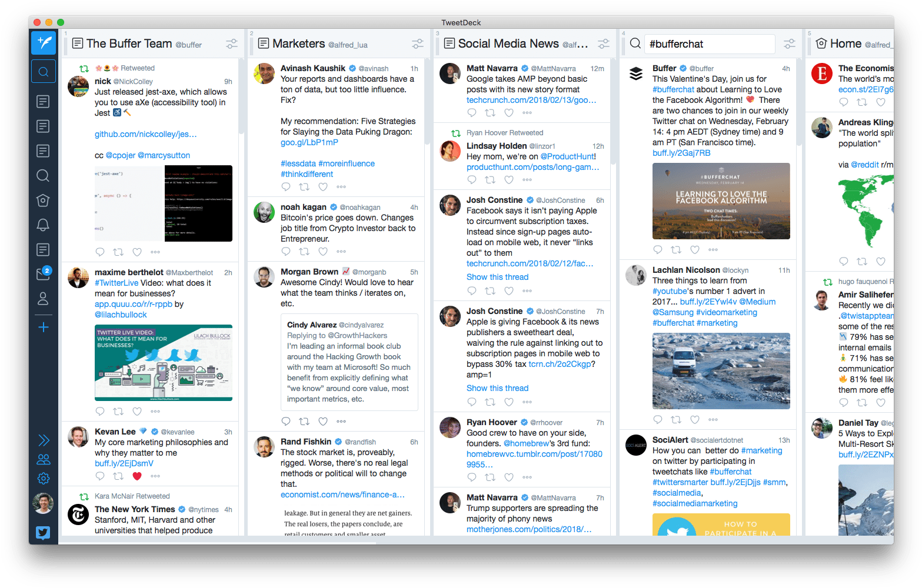Open settings gear in sidebar
The image size is (922, 588).
pyautogui.click(x=44, y=478)
